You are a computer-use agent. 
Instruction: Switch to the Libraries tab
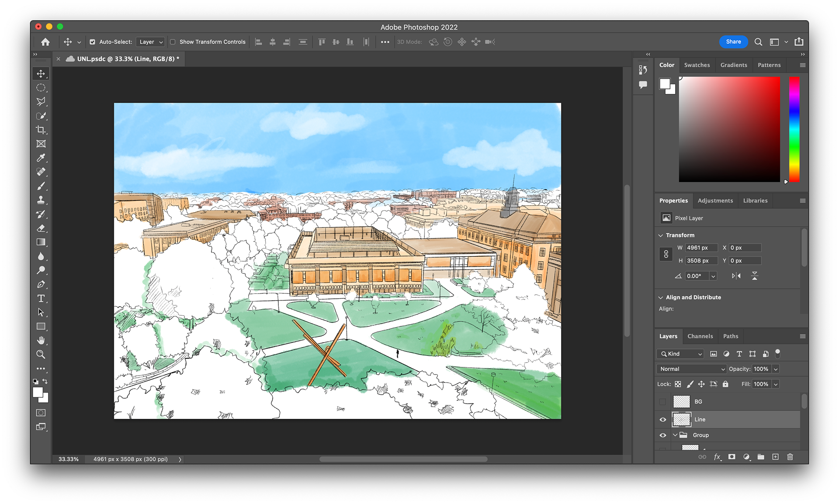(755, 201)
